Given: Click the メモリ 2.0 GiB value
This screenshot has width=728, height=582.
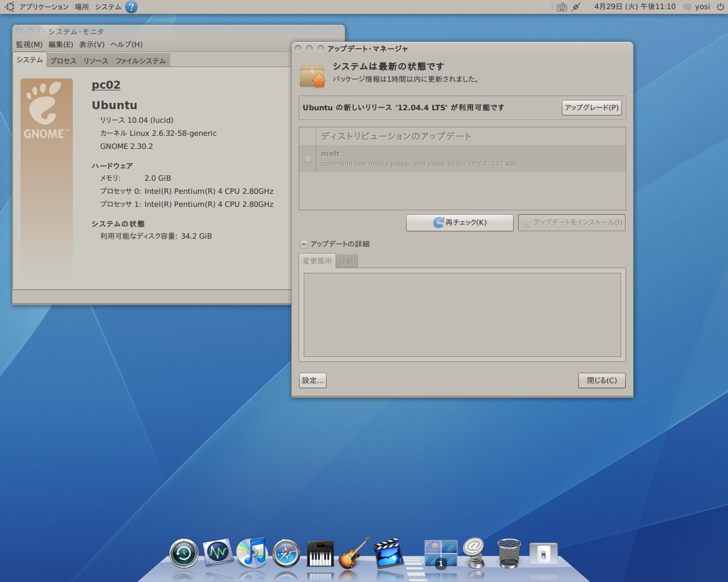Looking at the screenshot, I should (158, 178).
